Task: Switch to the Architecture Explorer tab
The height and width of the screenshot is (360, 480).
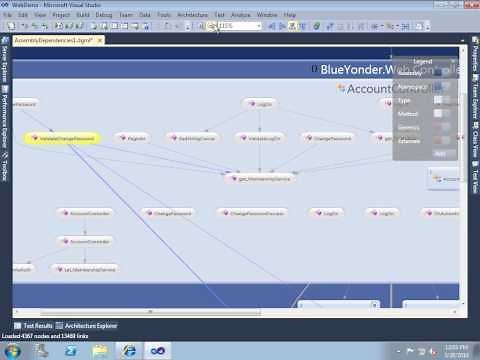Action: coord(87,326)
